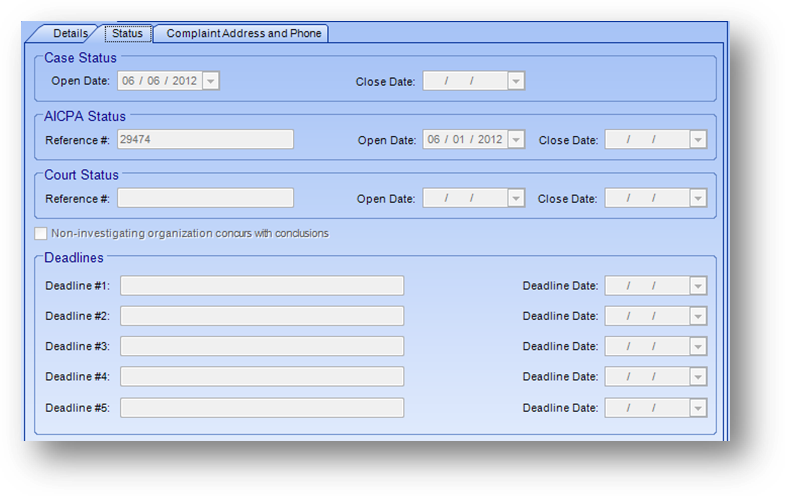Open the Complaint Address and Phone tab
The width and height of the screenshot is (785, 496).
[x=243, y=34]
